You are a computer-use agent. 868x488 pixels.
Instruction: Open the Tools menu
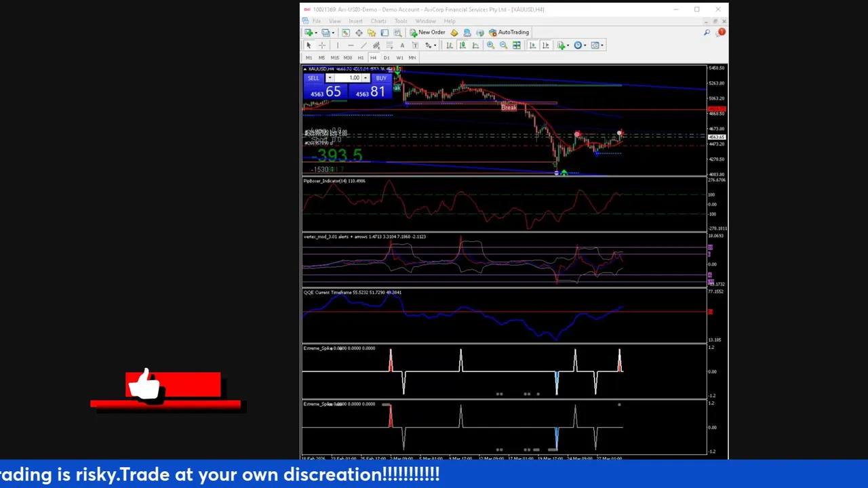tap(401, 21)
